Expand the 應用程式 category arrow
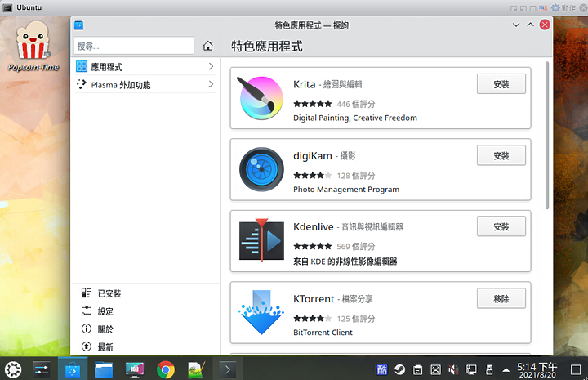 click(211, 66)
